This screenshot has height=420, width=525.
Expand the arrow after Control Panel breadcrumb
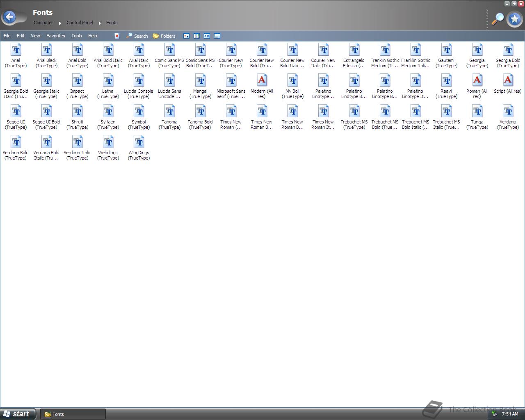pyautogui.click(x=100, y=23)
